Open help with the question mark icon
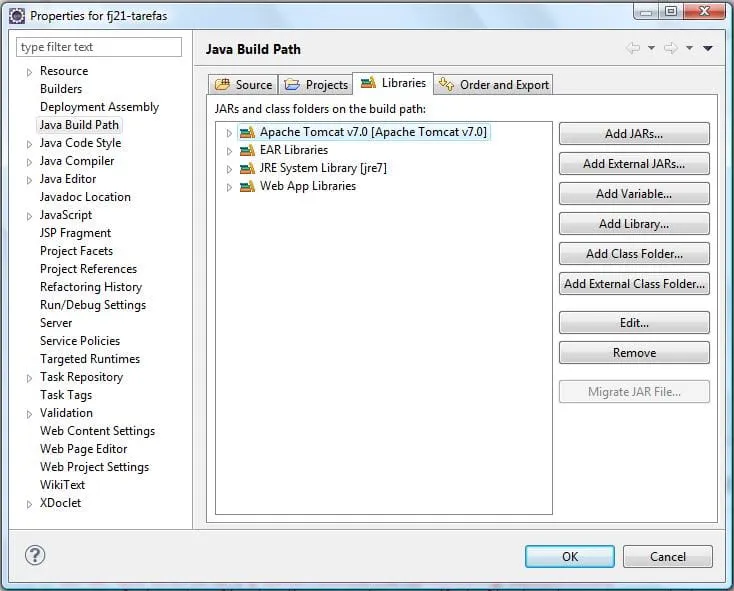 [35, 555]
